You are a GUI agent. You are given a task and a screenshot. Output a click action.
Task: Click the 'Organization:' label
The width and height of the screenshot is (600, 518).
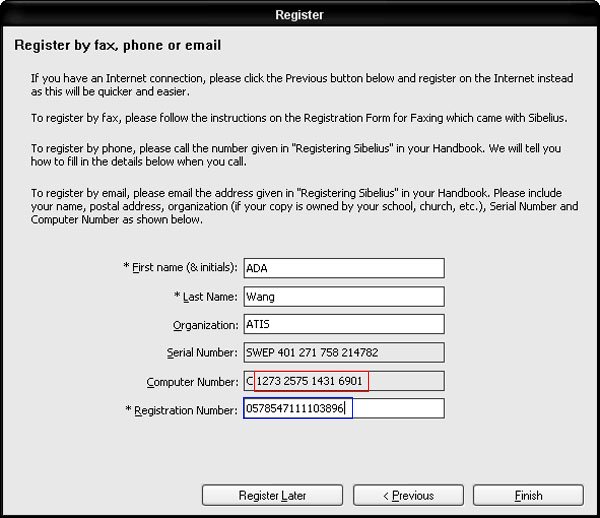click(x=205, y=325)
